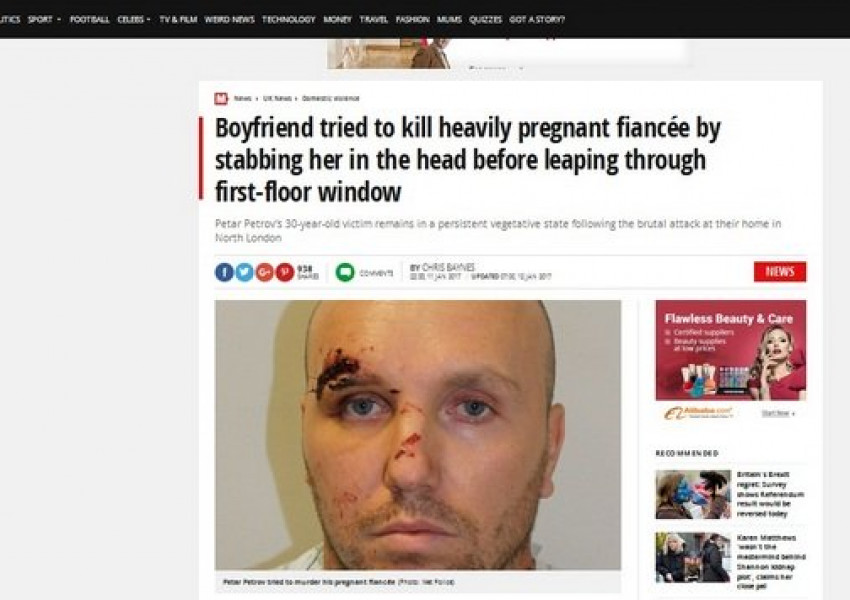Open the Alibaba logo in ad
The width and height of the screenshot is (850, 600).
pos(698,413)
